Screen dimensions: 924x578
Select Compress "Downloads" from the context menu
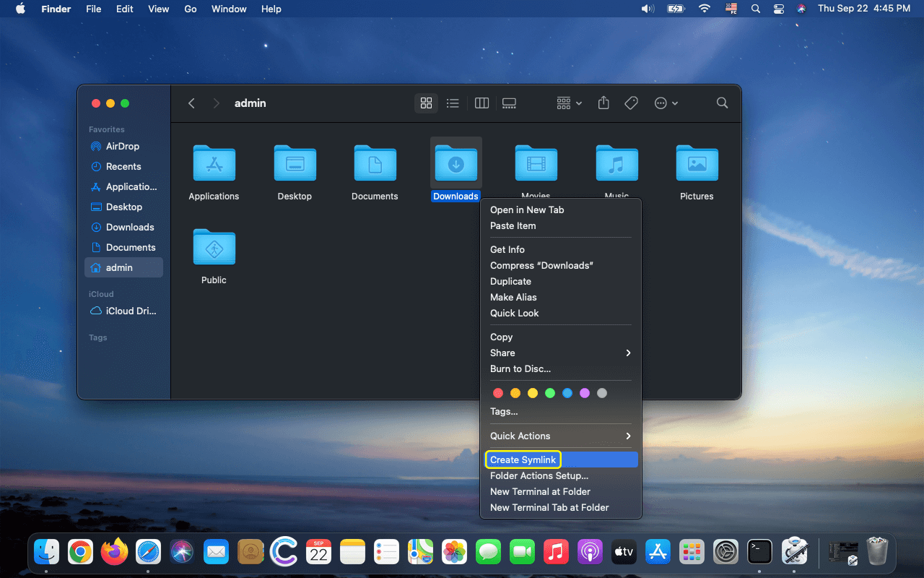click(x=541, y=265)
